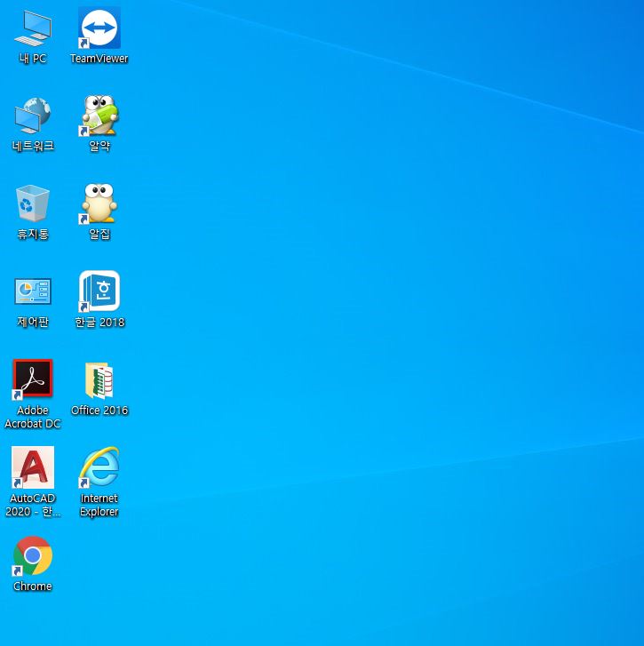Click the '내 PC' label text
644x646 pixels.
pos(33,59)
